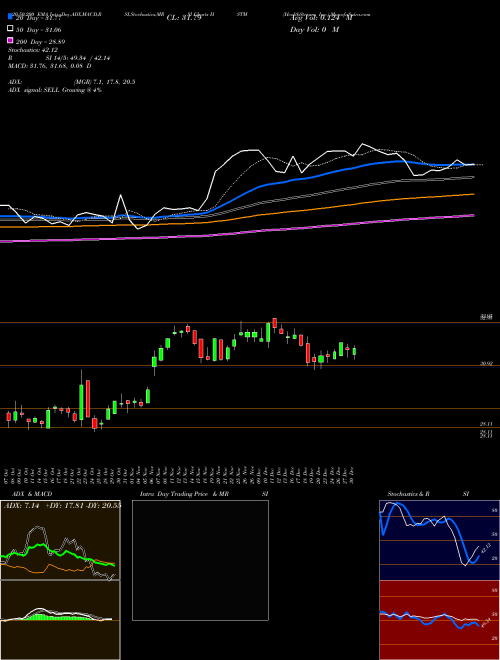Click the last green candlestick on the chart
Viewport: 500px width, 660px height.
point(354,352)
